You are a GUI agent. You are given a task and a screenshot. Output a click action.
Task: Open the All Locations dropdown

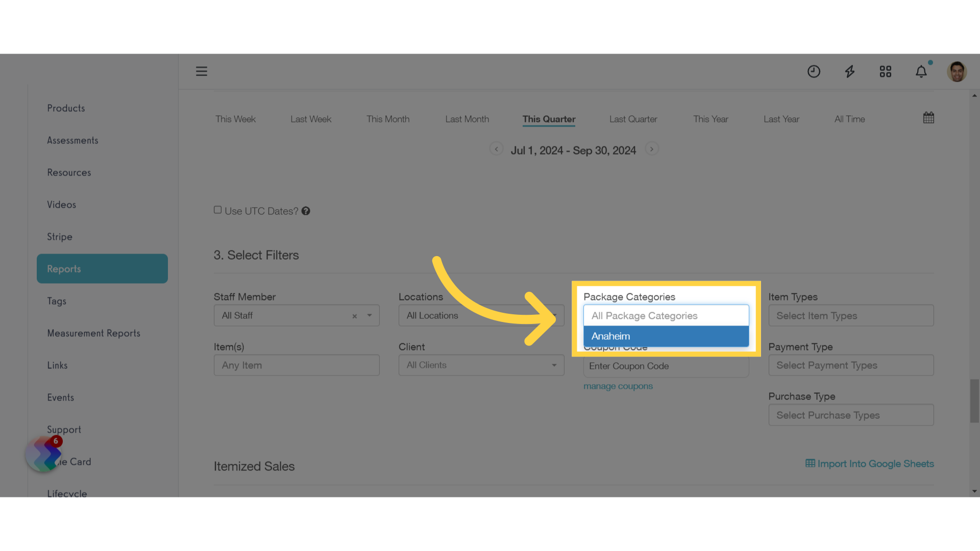tap(481, 315)
